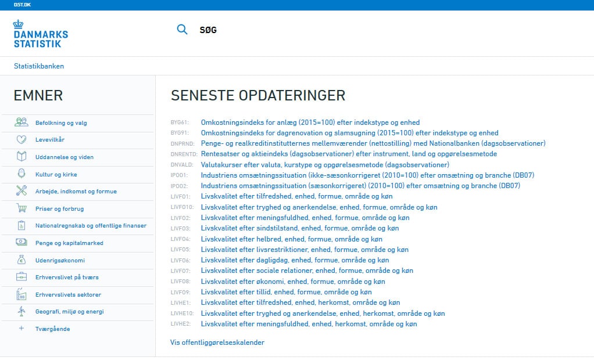Open the Statistikbanken breadcrumb tab
This screenshot has width=594, height=364.
coord(39,66)
